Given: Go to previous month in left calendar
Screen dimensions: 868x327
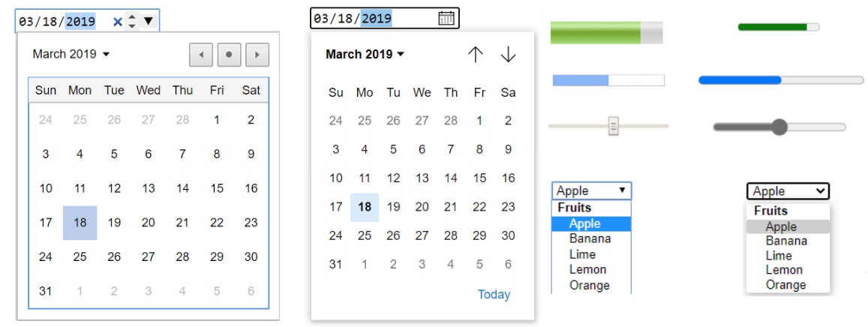Looking at the screenshot, I should pos(200,55).
